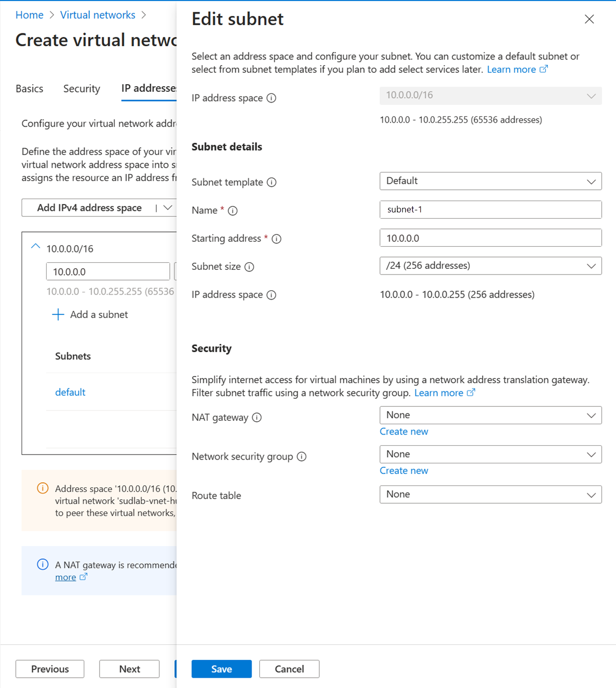Open the default subnet link
This screenshot has height=688, width=616.
pyautogui.click(x=70, y=392)
